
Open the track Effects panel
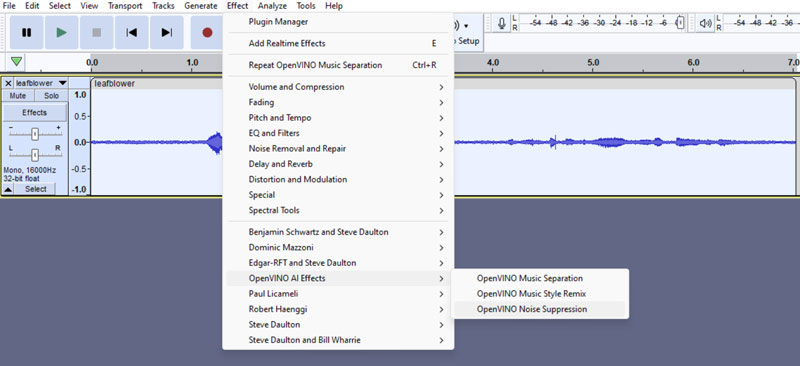pyautogui.click(x=35, y=112)
